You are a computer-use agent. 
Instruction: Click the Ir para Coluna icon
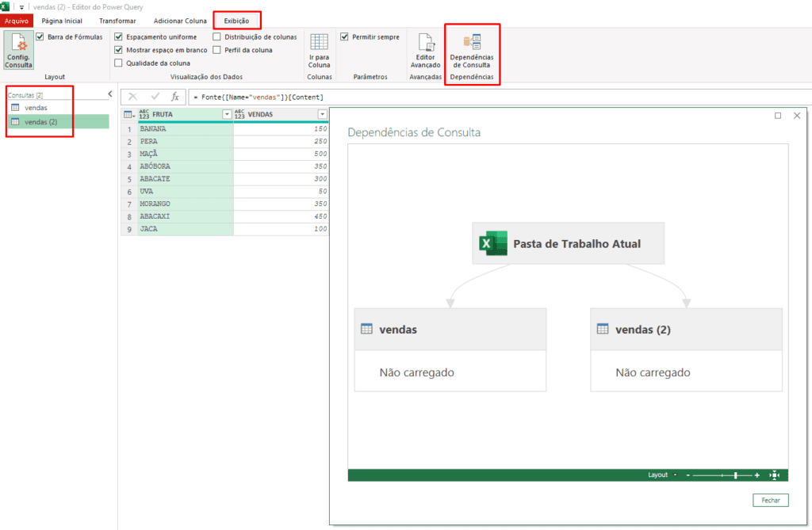[319, 42]
